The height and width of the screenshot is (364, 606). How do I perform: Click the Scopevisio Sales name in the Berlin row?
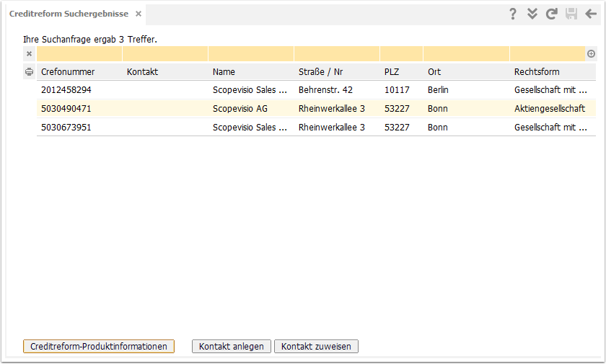[x=250, y=90]
